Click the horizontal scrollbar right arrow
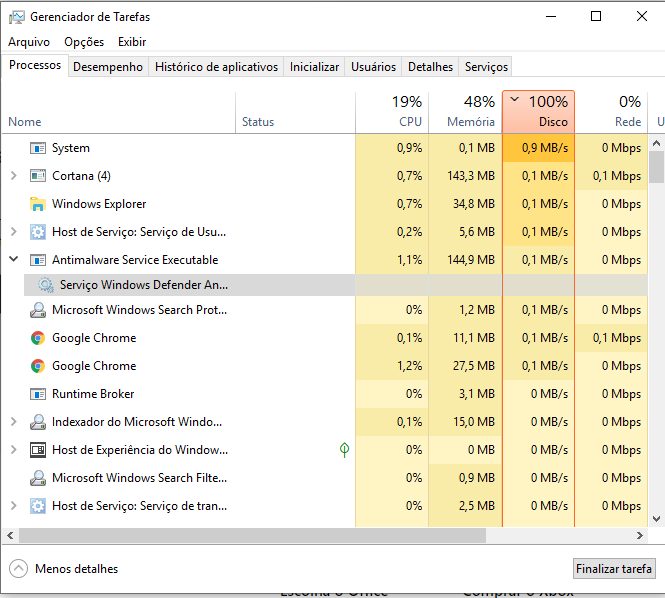665x598 pixels. 640,536
